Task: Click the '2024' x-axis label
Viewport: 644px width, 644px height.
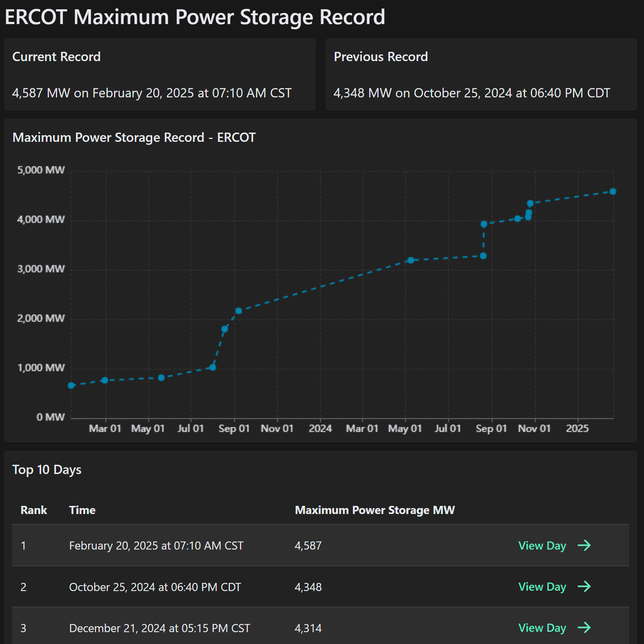Action: coord(320,428)
